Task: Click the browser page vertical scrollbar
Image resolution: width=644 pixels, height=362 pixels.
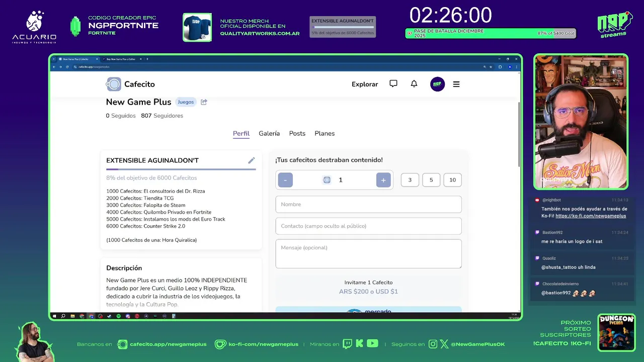Action: pos(519,135)
